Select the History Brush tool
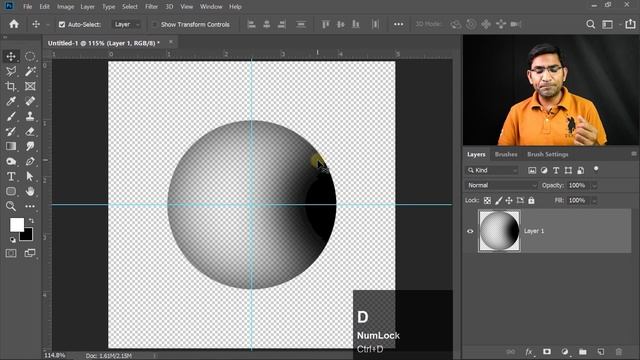 click(11, 131)
